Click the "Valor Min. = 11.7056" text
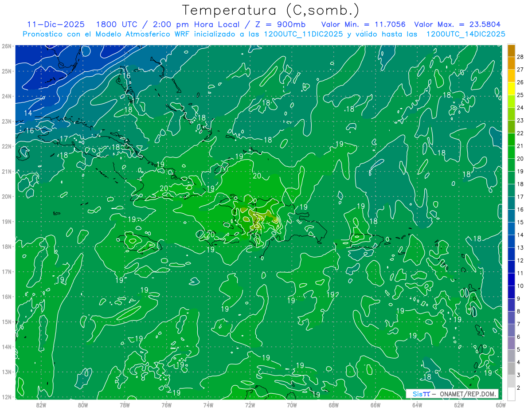The width and height of the screenshot is (532, 411). click(x=364, y=24)
